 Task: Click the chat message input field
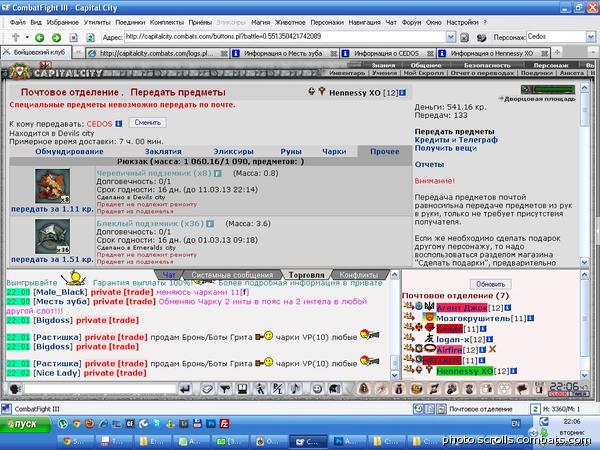click(x=100, y=389)
